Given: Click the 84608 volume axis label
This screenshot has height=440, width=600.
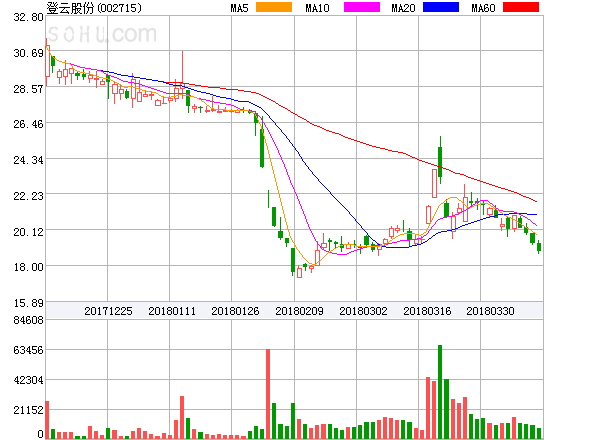Looking at the screenshot, I should pos(28,320).
